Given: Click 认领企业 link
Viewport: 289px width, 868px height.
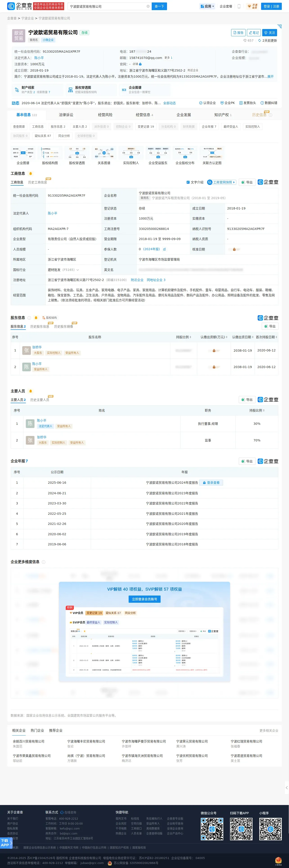Looking at the screenshot, I should pyautogui.click(x=207, y=103).
